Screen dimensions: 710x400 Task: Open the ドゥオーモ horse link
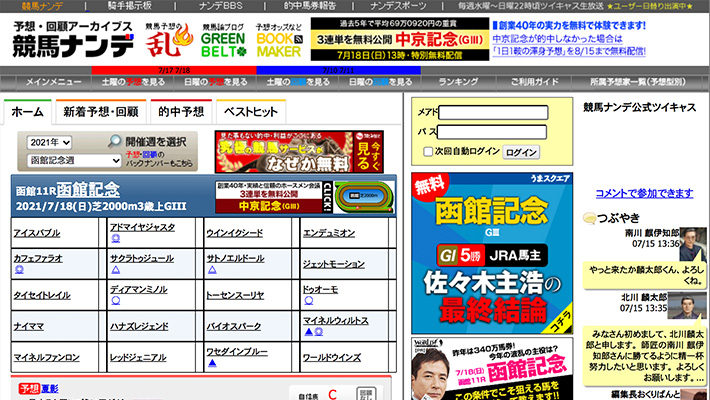click(x=320, y=289)
